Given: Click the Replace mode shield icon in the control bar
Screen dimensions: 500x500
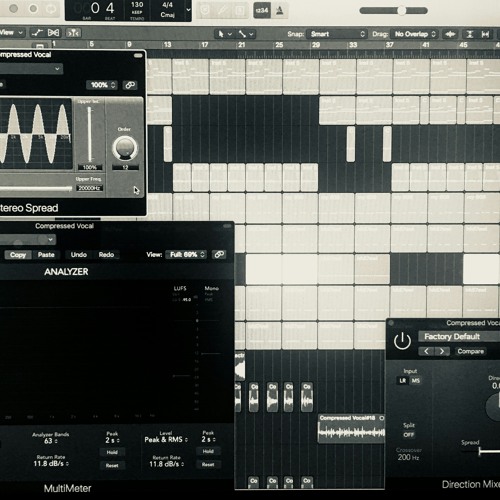Looking at the screenshot, I should click(205, 11).
